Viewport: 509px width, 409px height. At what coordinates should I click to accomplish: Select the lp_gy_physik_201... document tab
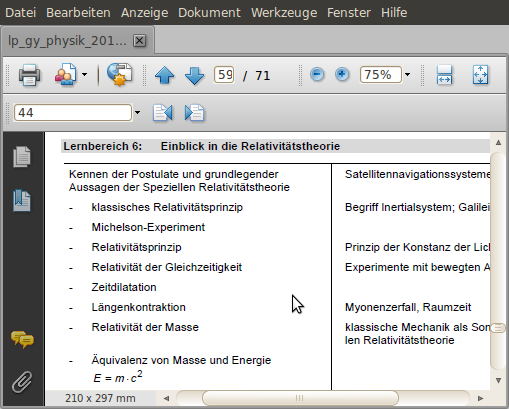[67, 41]
